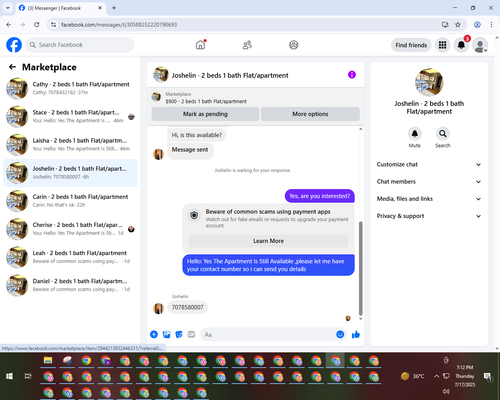Open Carin conversation

(x=70, y=201)
